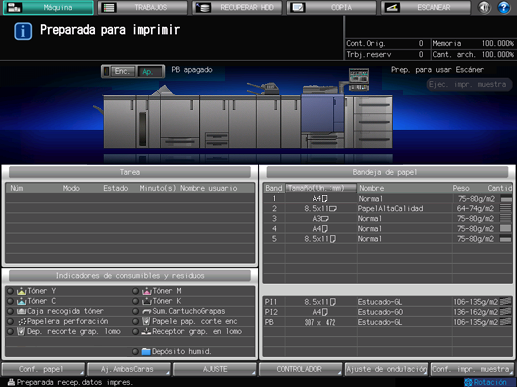
Task: Click the Depósito humid. folder icon
Action: point(146,351)
